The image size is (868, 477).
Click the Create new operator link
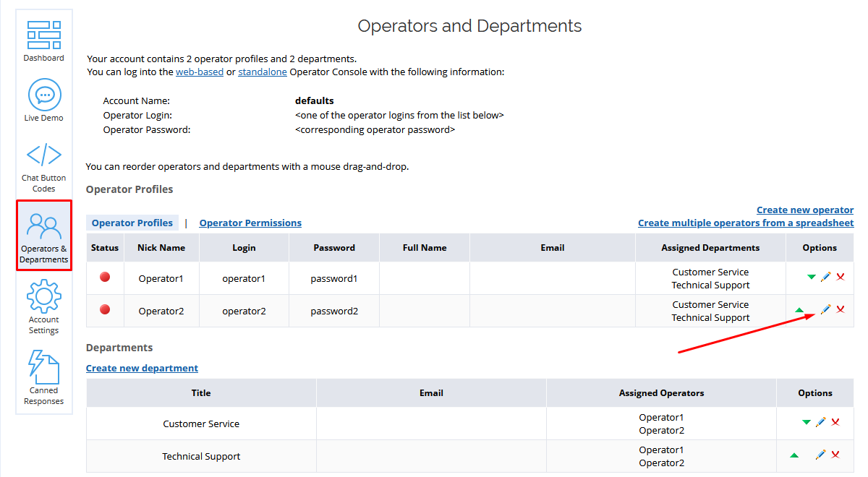[805, 210]
